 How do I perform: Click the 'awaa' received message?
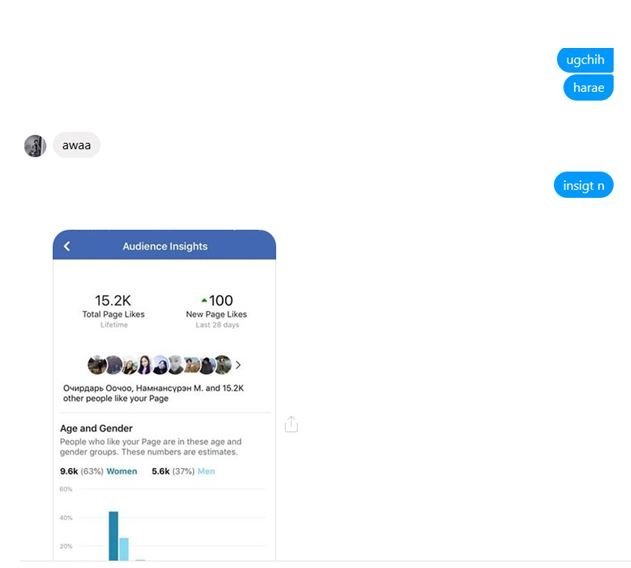(x=76, y=145)
